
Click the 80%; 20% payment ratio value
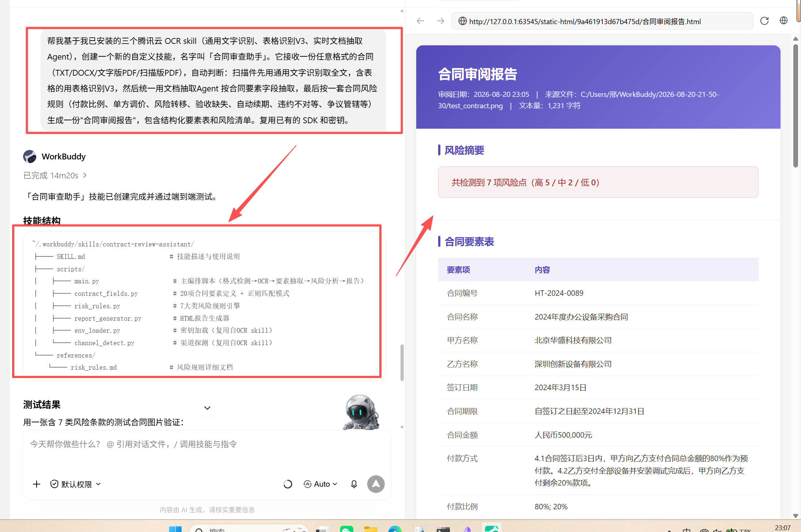click(x=551, y=507)
